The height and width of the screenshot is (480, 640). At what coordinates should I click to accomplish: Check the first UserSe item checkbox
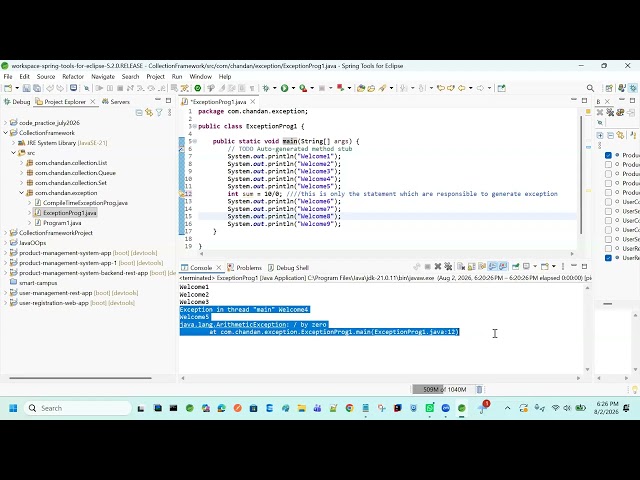point(608,211)
